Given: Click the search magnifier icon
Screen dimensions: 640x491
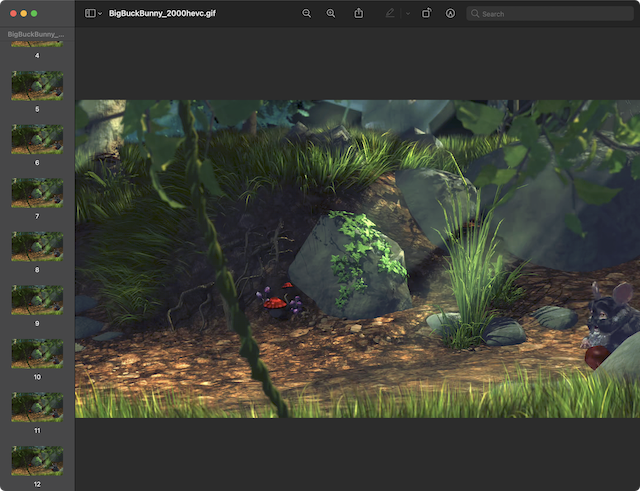Looking at the screenshot, I should [x=475, y=13].
